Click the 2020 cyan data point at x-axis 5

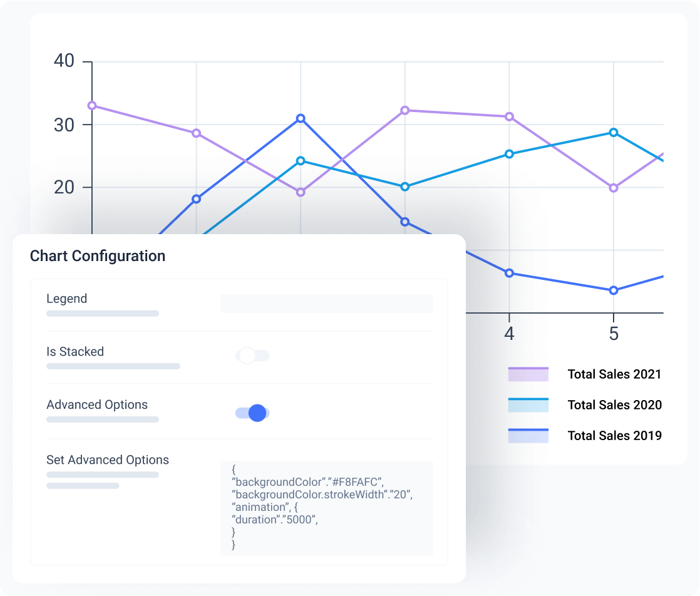(614, 133)
